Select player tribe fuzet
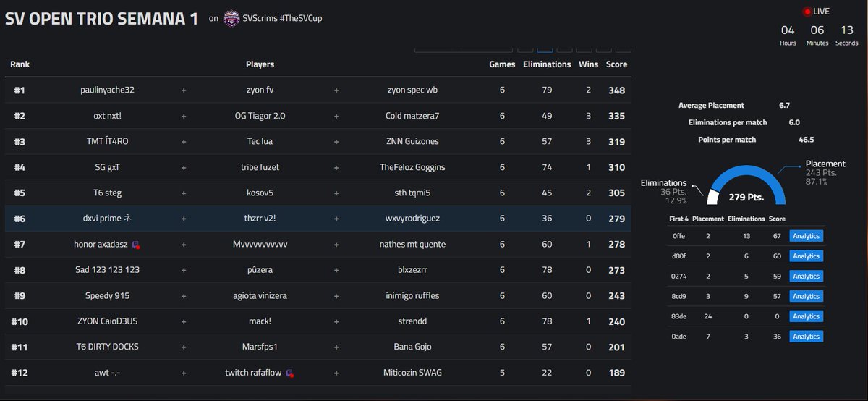 260,167
